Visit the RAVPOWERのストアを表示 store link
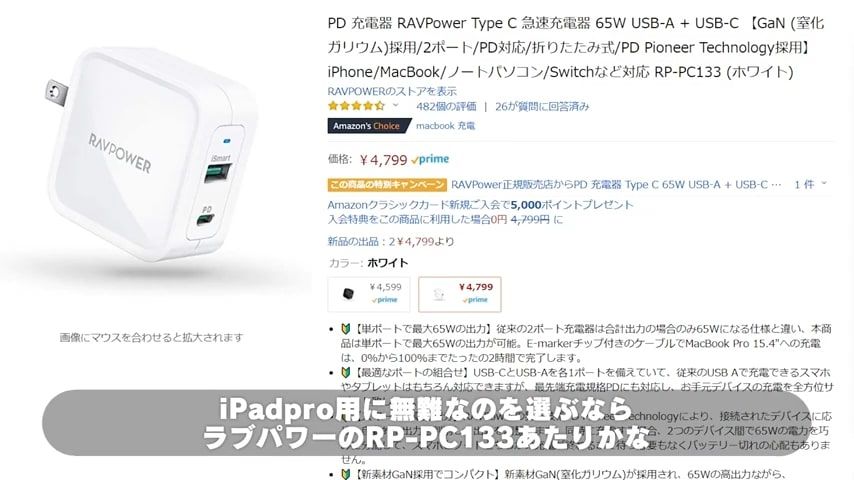Viewport: 854px width, 480px height. click(392, 91)
